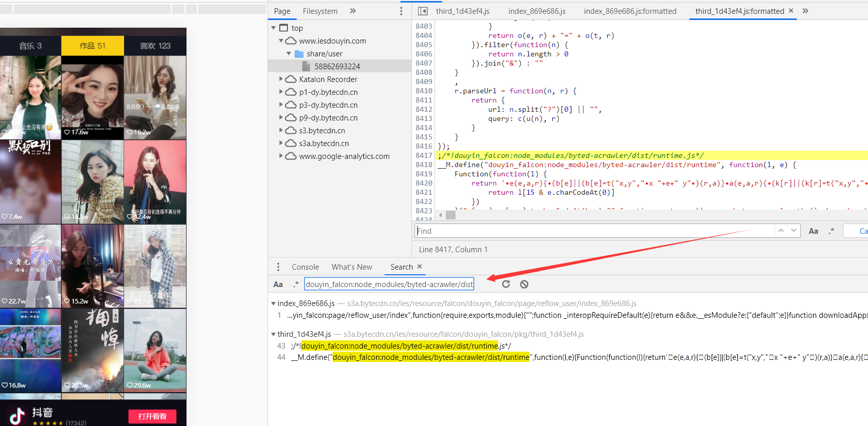The height and width of the screenshot is (426, 868).
Task: Open video thumbnail with 16.2w likes
Action: pos(155,97)
